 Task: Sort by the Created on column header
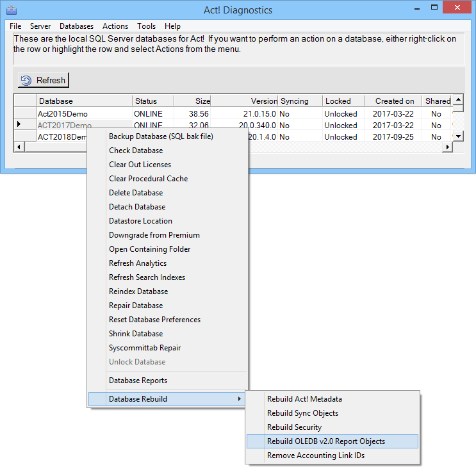[x=393, y=101]
